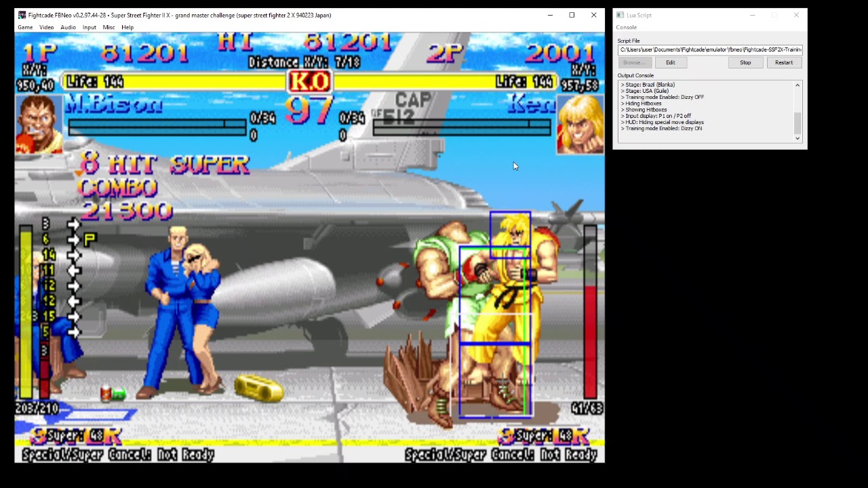This screenshot has height=488, width=868.
Task: Open the Console menu in Lua Script window
Action: (627, 27)
